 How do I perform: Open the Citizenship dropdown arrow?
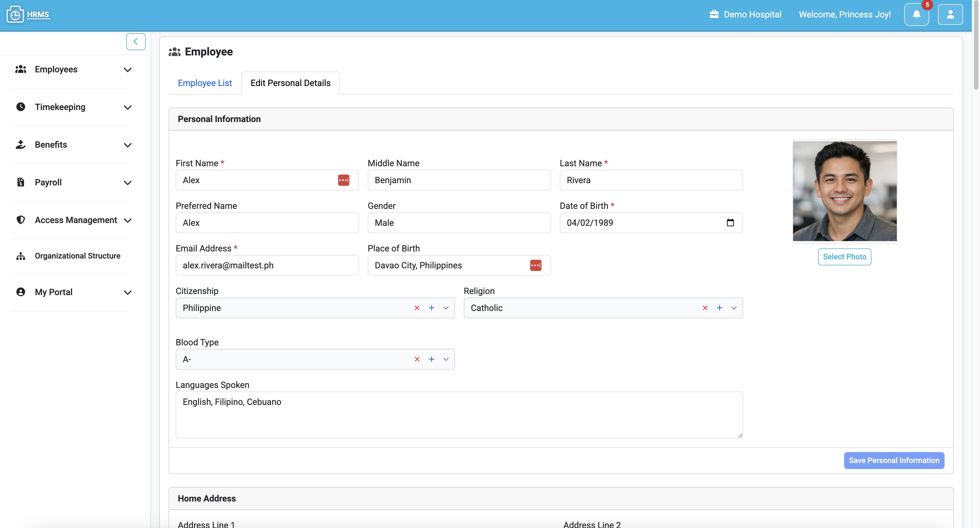point(446,308)
